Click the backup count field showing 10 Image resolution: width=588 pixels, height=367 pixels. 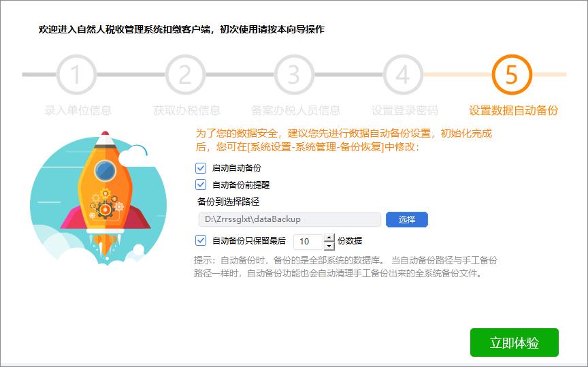[308, 242]
